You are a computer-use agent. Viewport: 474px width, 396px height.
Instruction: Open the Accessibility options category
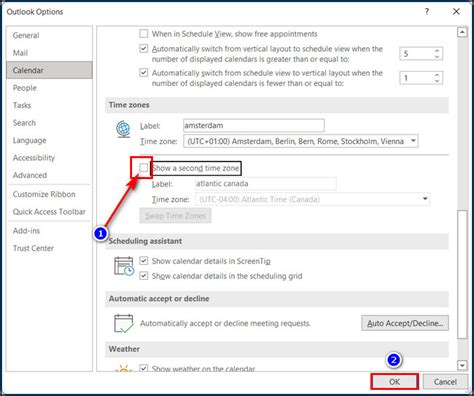(49, 158)
